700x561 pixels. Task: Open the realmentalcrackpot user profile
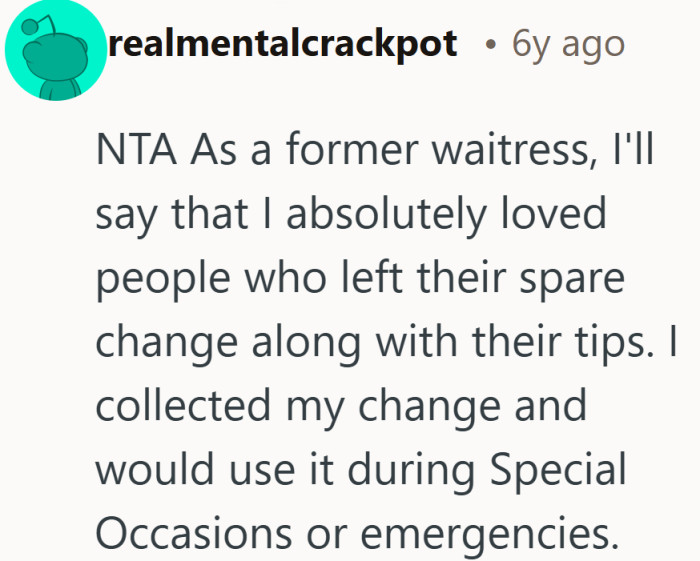pos(283,44)
